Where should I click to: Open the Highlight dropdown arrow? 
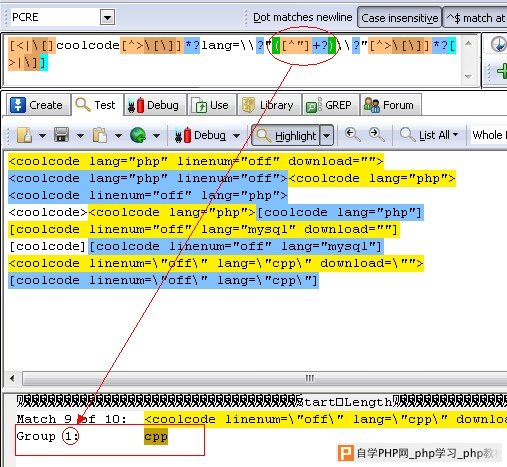[327, 135]
